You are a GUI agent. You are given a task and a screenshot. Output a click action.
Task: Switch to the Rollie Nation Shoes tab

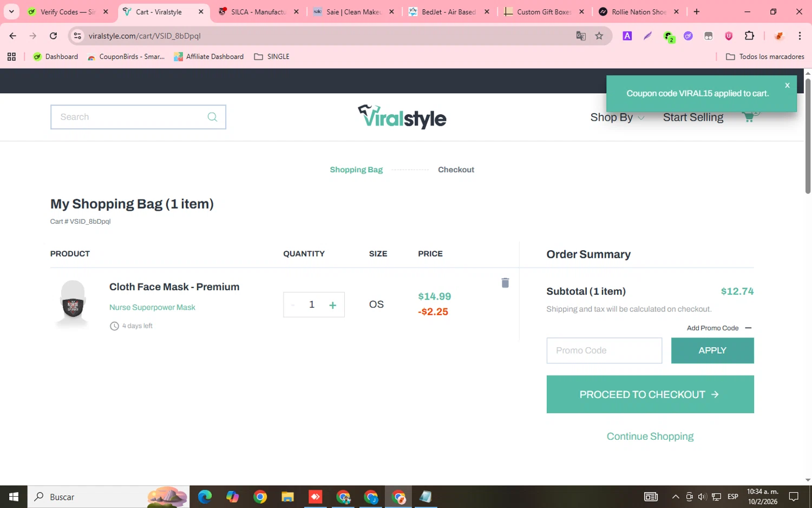click(x=639, y=12)
